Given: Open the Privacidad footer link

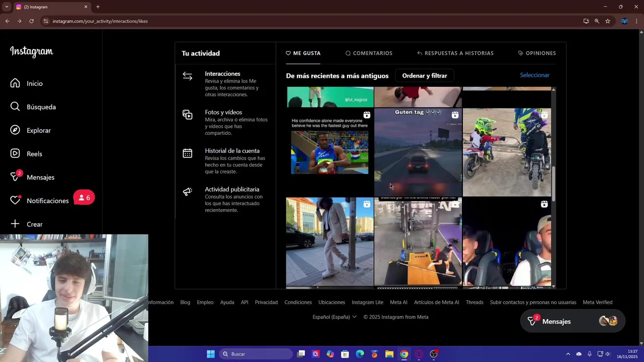Looking at the screenshot, I should 266,302.
